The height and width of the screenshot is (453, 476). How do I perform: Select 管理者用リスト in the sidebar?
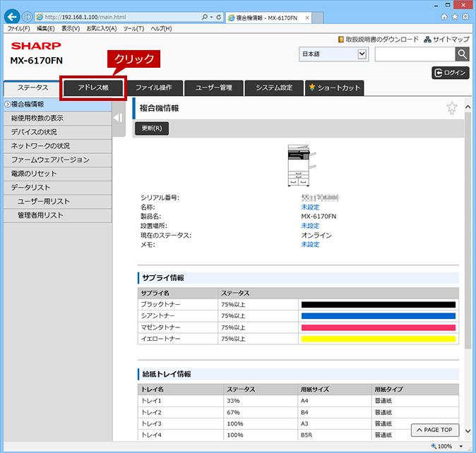coord(58,216)
